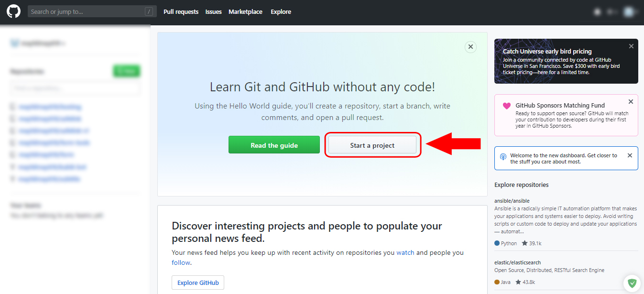Image resolution: width=644 pixels, height=294 pixels.
Task: Click the GitHub Octocat logo
Action: pyautogui.click(x=13, y=11)
